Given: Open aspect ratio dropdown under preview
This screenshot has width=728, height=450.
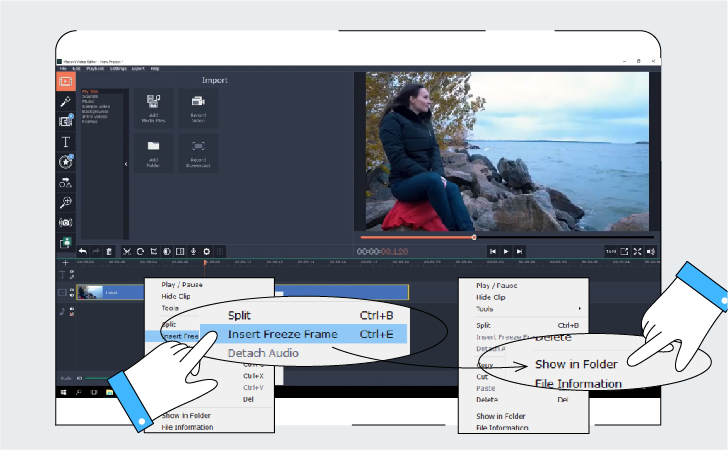Looking at the screenshot, I should [x=611, y=252].
